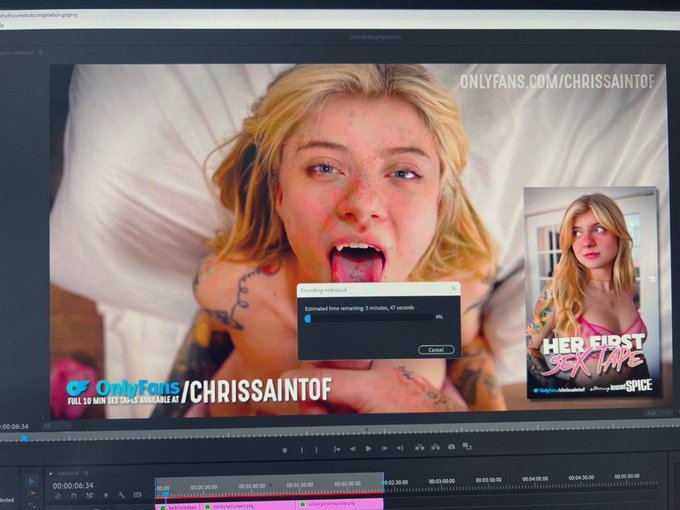Select the Ripple Edit tool
The height and width of the screenshot is (510, 680).
(x=31, y=505)
